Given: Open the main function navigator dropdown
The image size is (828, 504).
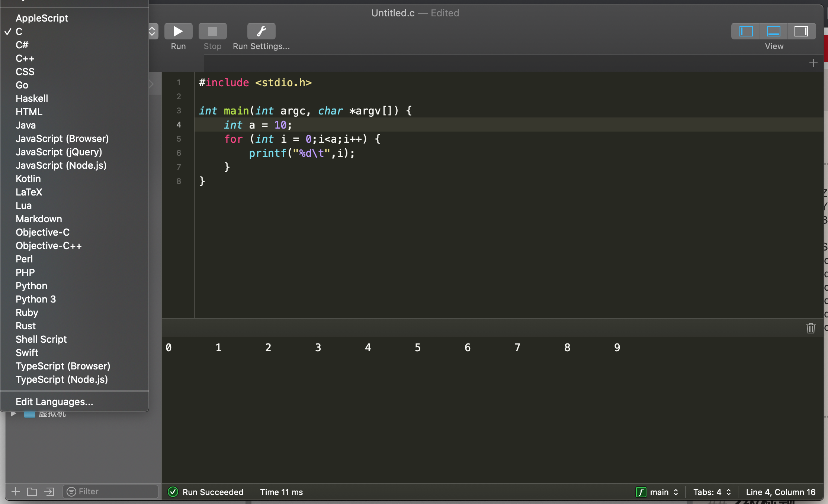Looking at the screenshot, I should click(x=658, y=492).
